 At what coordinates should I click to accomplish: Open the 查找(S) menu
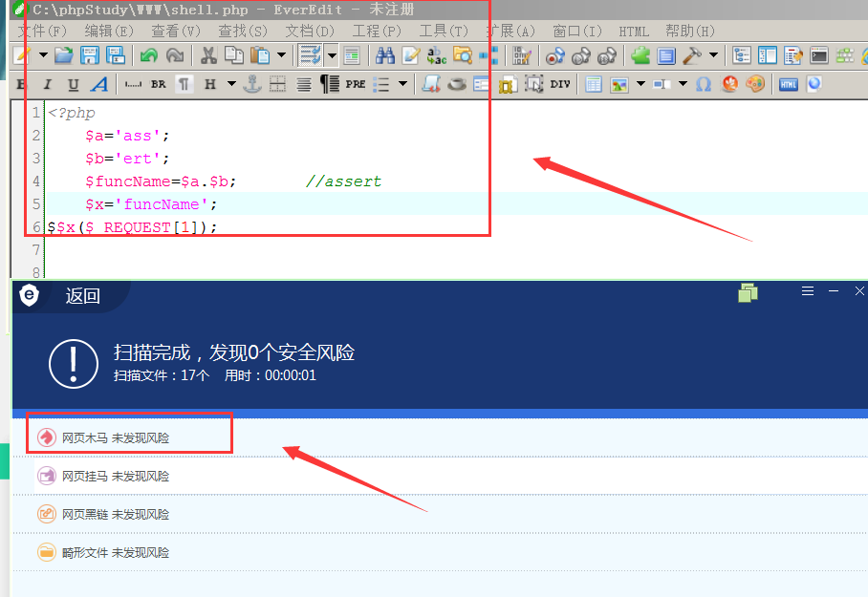point(243,31)
